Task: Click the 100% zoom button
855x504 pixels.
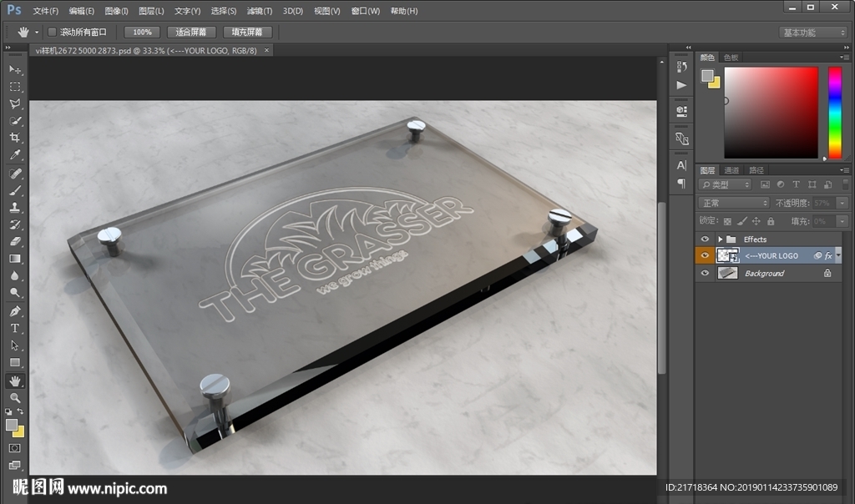Action: 142,33
